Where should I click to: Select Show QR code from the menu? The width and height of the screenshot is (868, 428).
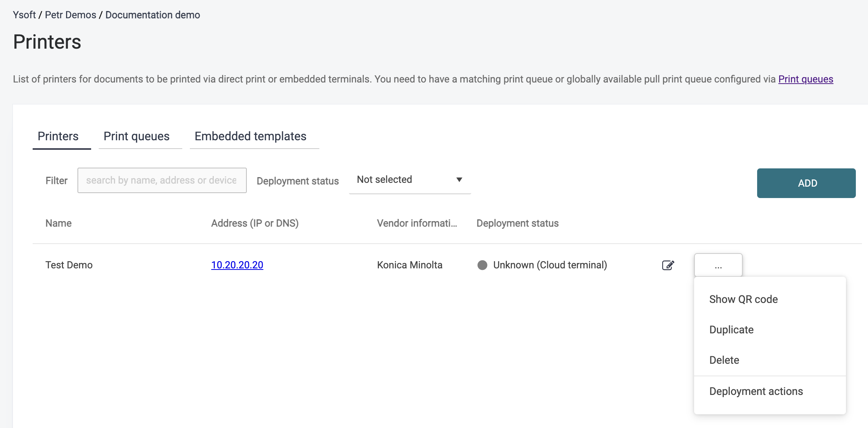pyautogui.click(x=743, y=299)
